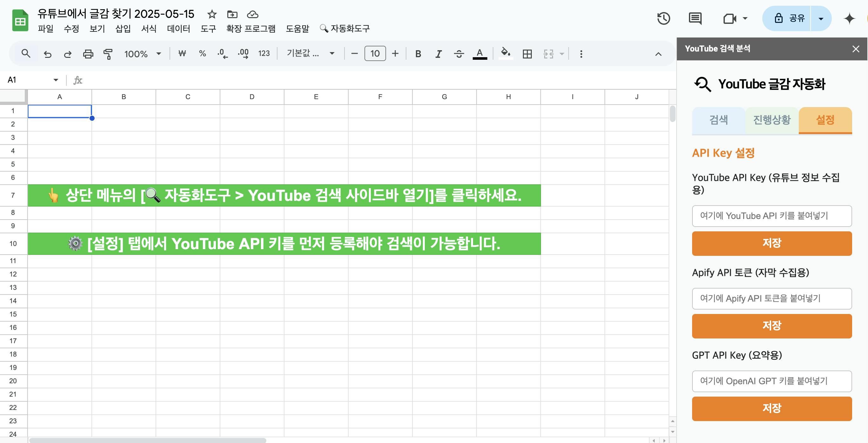Activate the paint format tool
Viewport: 868px width, 443px height.
click(x=108, y=54)
